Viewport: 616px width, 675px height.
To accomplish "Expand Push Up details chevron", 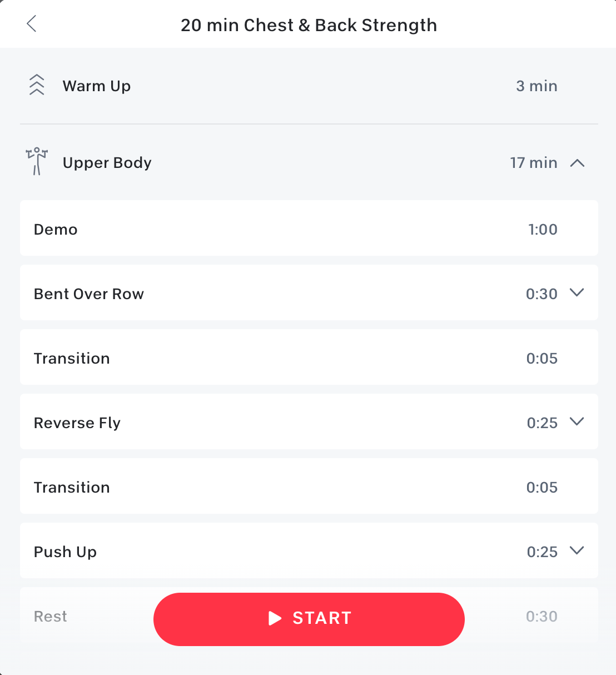I will coord(577,550).
